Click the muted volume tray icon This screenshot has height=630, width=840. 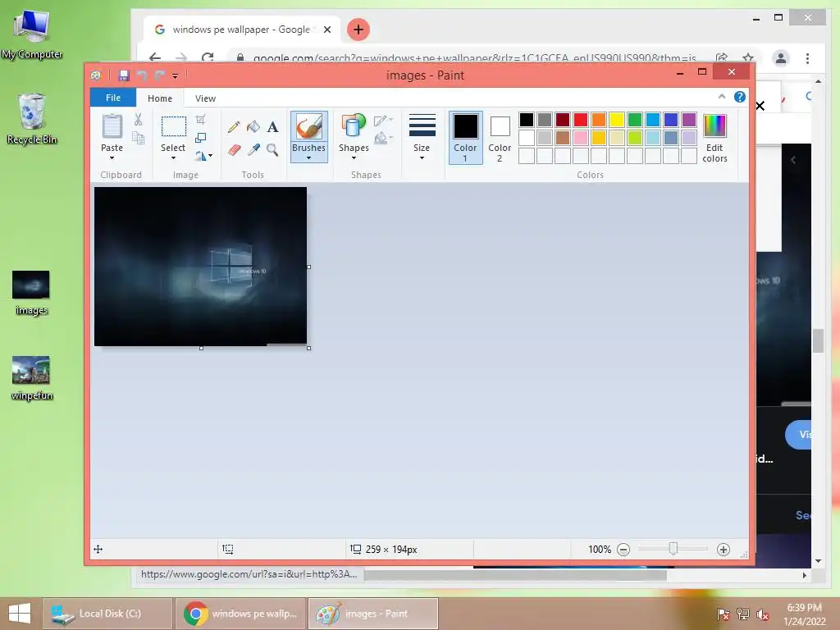tap(762, 614)
